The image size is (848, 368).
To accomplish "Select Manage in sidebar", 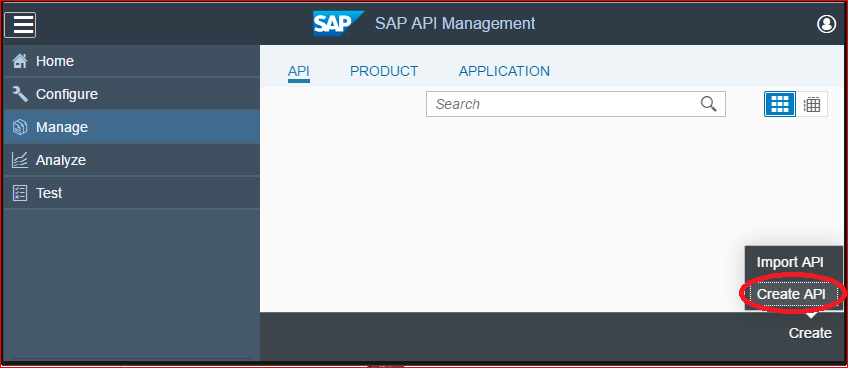I will [132, 127].
